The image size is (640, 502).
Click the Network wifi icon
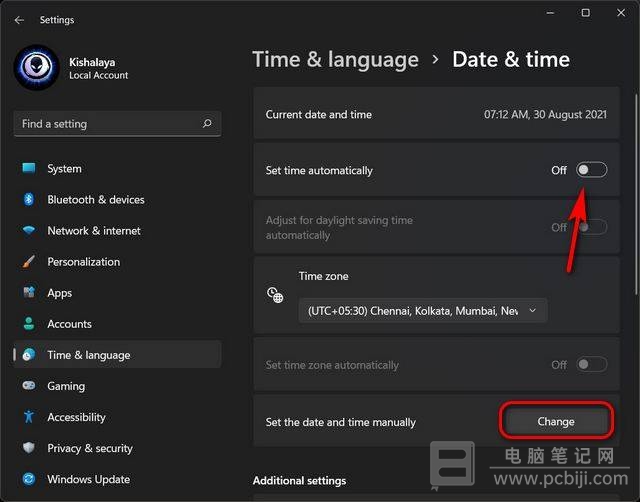(x=29, y=230)
